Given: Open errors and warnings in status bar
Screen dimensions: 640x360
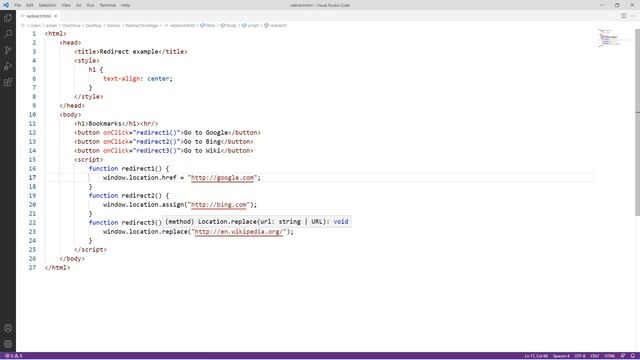Looking at the screenshot, I should tap(13, 356).
